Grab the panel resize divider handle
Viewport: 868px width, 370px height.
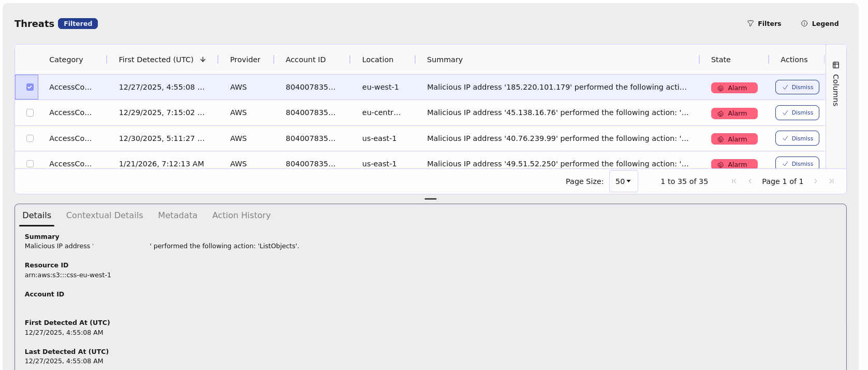click(430, 199)
